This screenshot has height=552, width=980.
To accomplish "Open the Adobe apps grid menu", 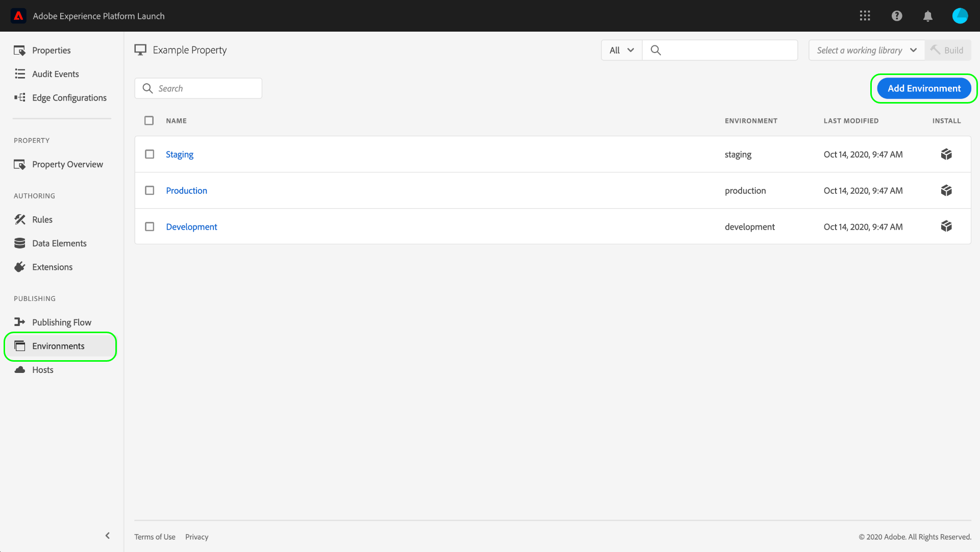I will pyautogui.click(x=865, y=16).
